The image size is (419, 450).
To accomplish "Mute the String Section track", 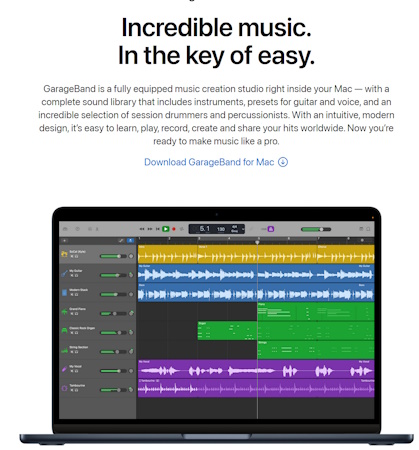I will tap(72, 352).
